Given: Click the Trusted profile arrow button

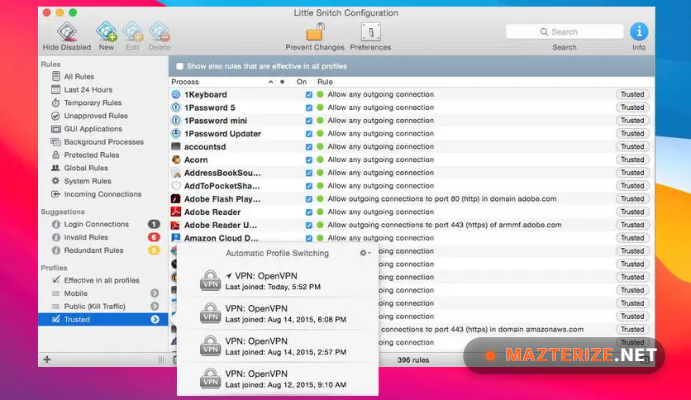Looking at the screenshot, I should tap(155, 319).
